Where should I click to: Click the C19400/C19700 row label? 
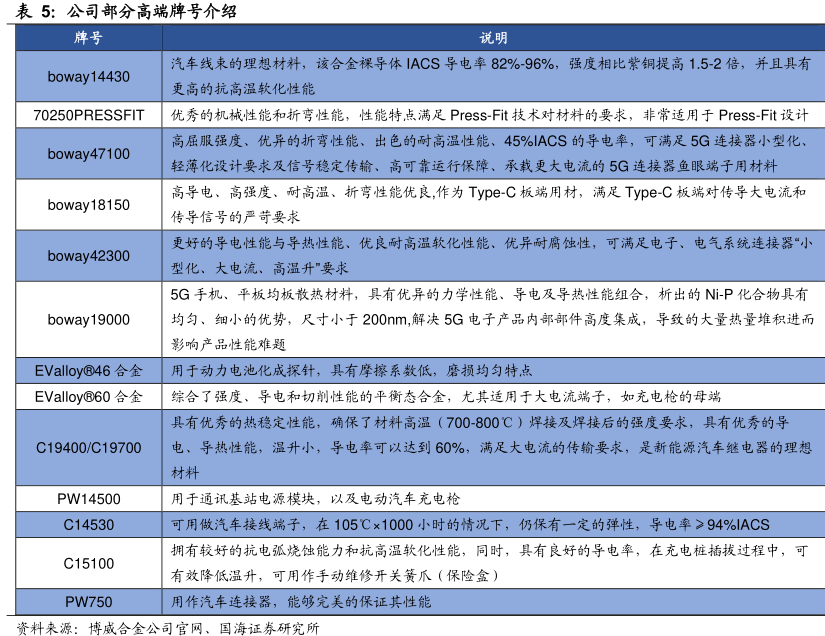click(x=88, y=447)
